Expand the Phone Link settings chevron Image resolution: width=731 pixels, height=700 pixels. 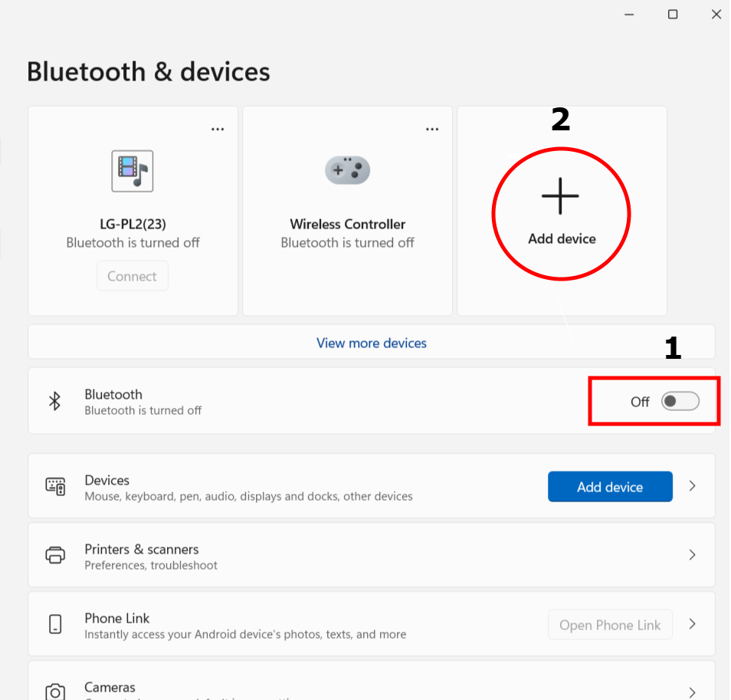coord(693,623)
